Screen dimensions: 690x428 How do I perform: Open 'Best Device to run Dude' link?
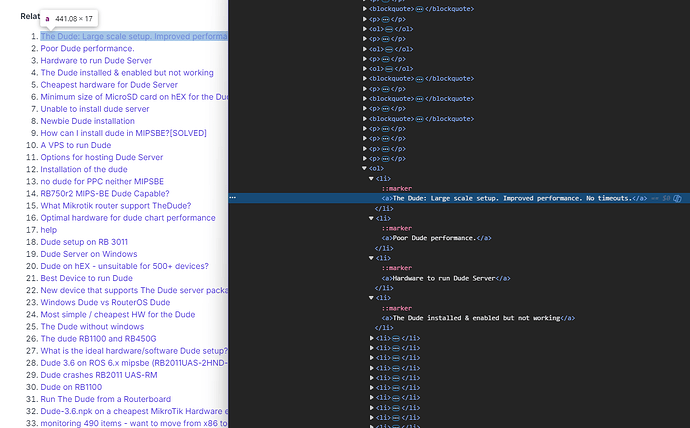point(86,278)
